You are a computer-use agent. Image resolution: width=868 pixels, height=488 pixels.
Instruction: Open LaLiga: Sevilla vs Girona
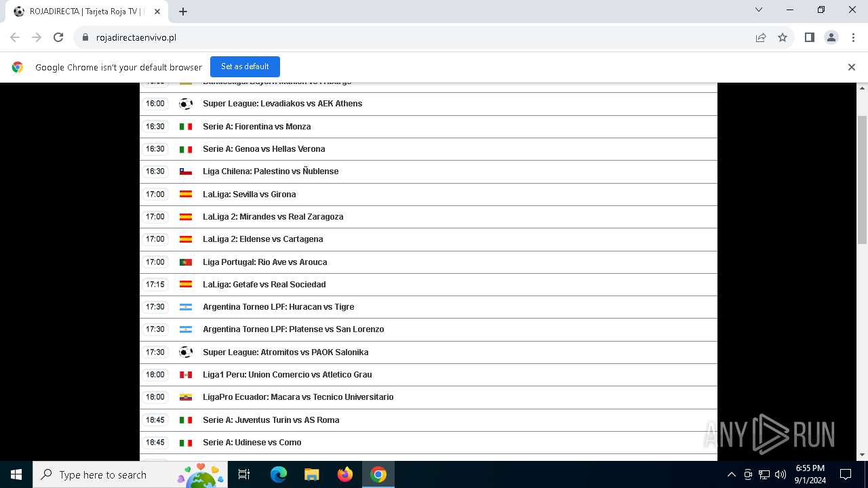(x=429, y=195)
